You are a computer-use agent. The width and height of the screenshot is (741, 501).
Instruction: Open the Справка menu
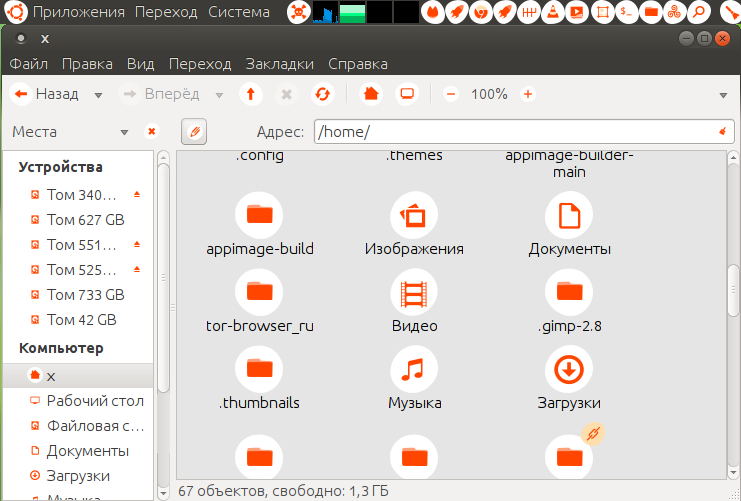click(358, 64)
